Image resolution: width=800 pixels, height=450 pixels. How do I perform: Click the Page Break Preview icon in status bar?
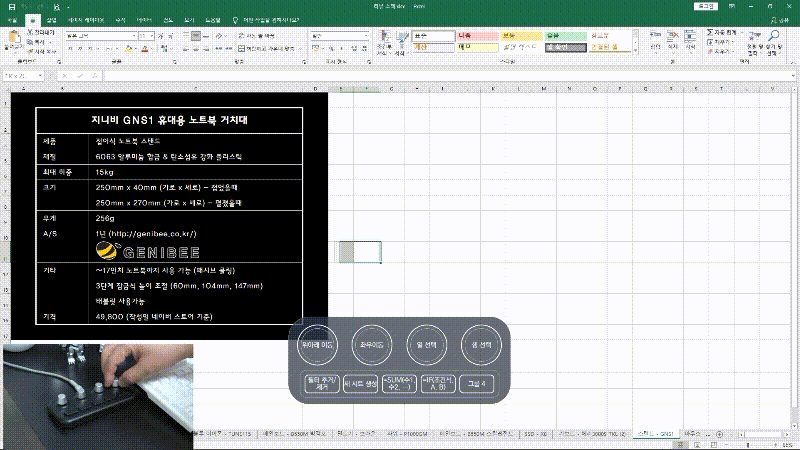point(713,445)
